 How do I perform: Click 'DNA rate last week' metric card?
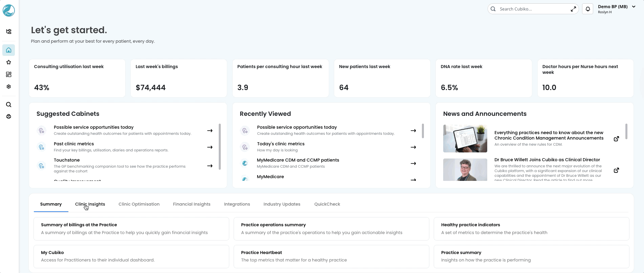(x=484, y=78)
